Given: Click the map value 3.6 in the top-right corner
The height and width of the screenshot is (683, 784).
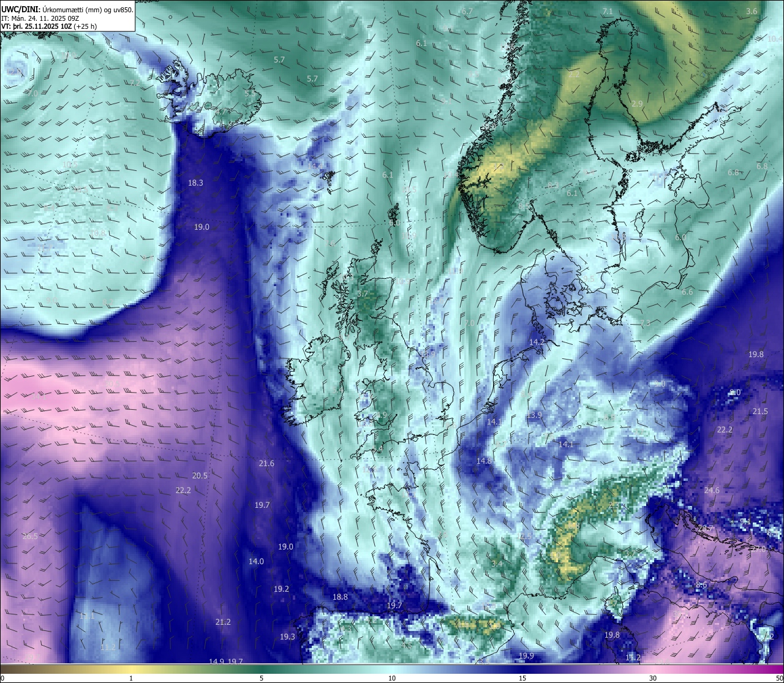Looking at the screenshot, I should coord(752,11).
